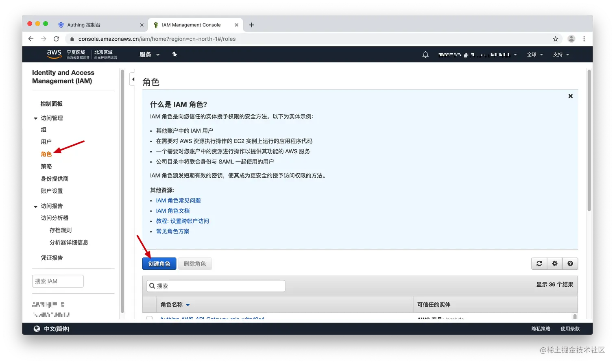Tick the first role row checkbox
This screenshot has width=615, height=364.
(x=149, y=318)
